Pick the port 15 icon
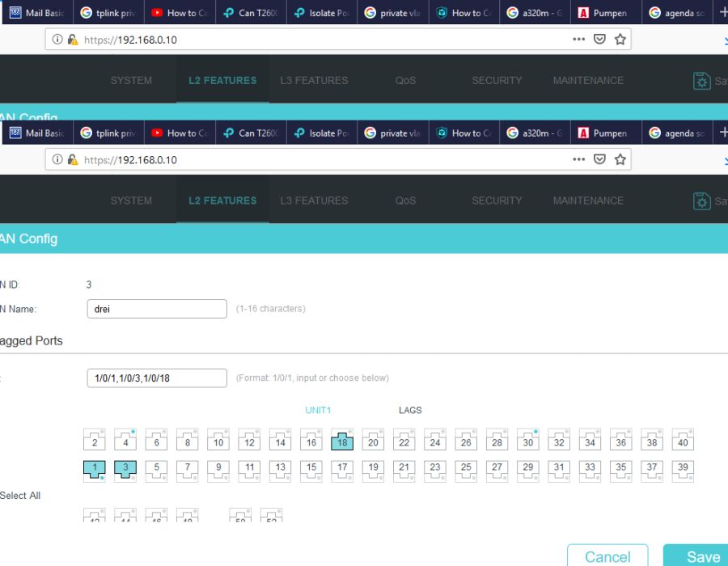The image size is (728, 566). click(311, 471)
